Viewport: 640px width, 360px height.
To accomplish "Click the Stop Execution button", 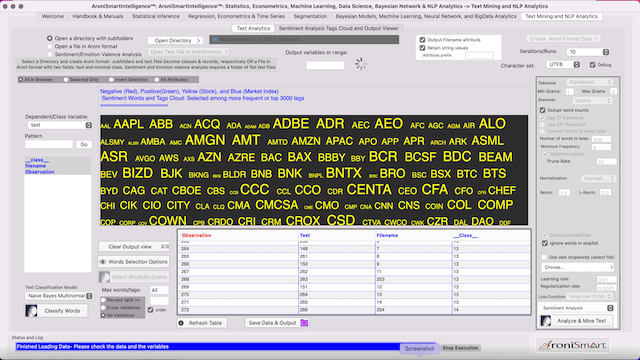I will coord(460,348).
